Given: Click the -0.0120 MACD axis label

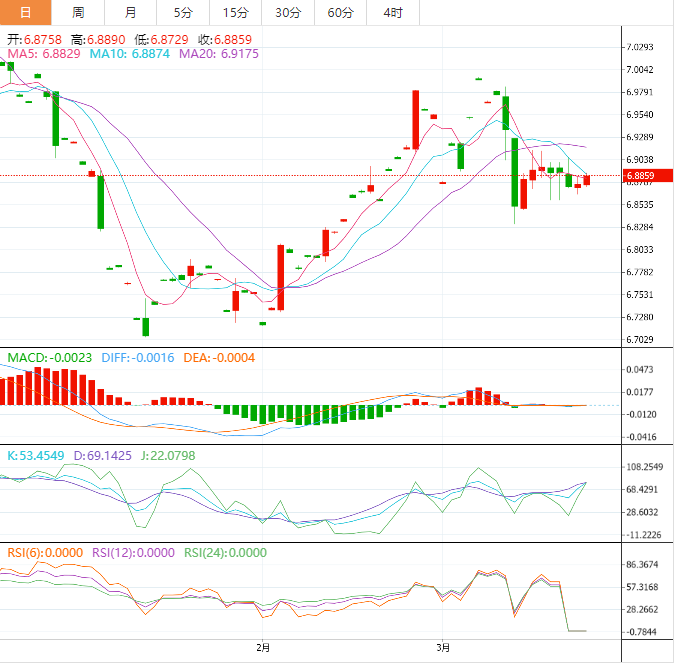Looking at the screenshot, I should point(640,414).
